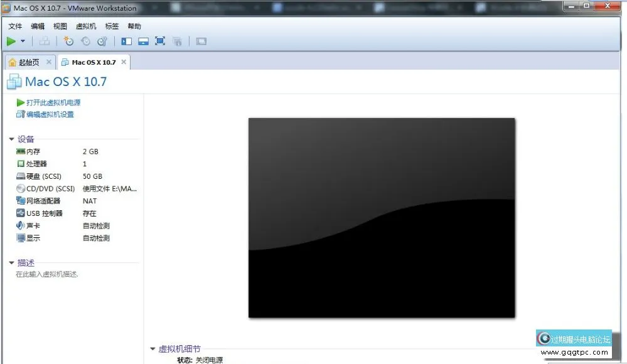Take a snapshot using the snapshot toolbar icon

tap(68, 40)
